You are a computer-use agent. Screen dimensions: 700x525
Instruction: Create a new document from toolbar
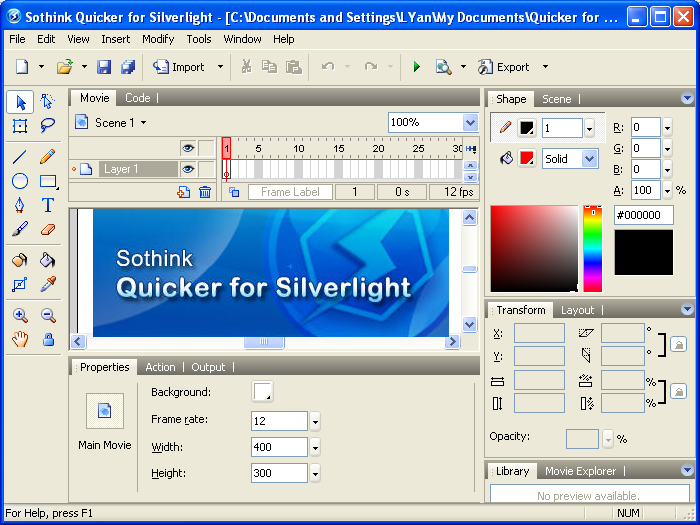tap(22, 67)
